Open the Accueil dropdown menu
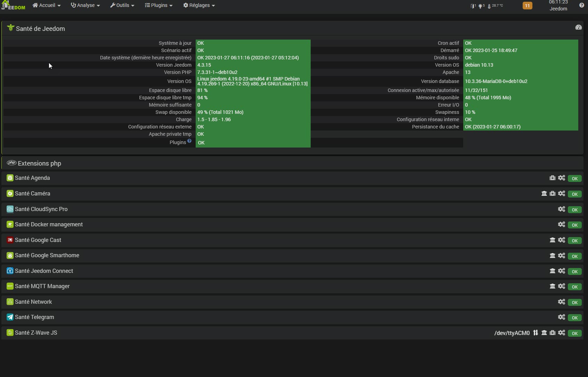The image size is (588, 377). (x=47, y=6)
